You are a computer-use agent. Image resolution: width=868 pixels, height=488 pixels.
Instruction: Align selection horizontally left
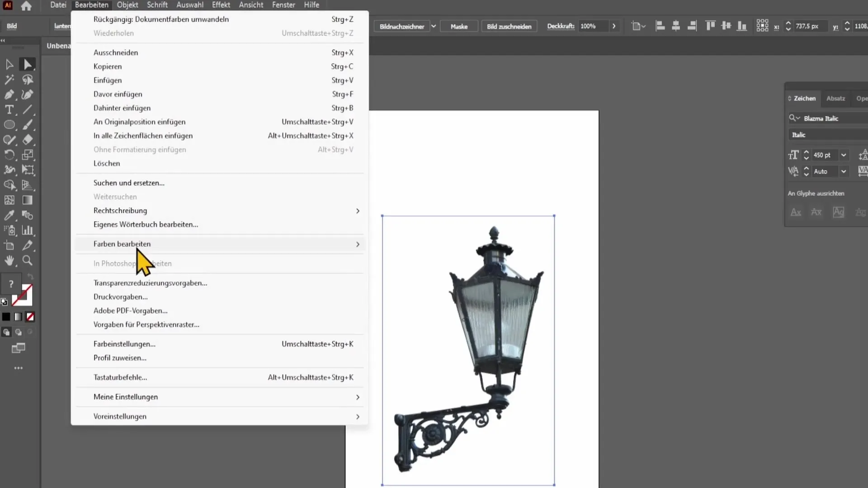(660, 26)
